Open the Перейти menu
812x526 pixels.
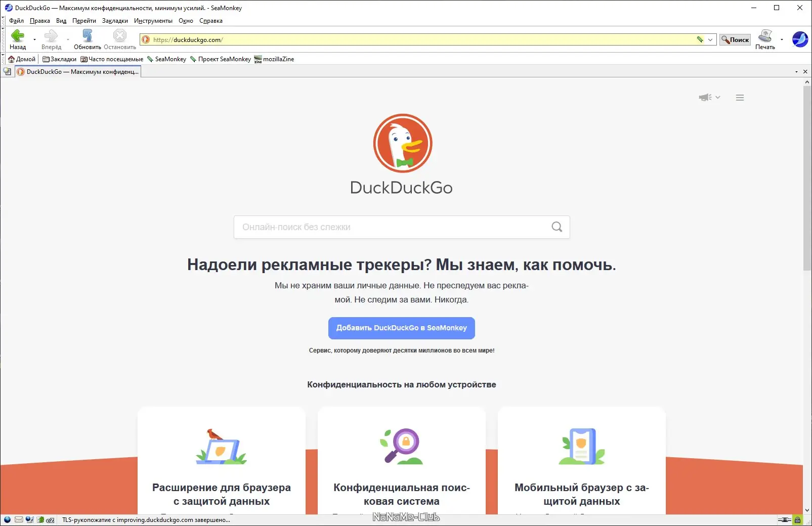tap(84, 21)
